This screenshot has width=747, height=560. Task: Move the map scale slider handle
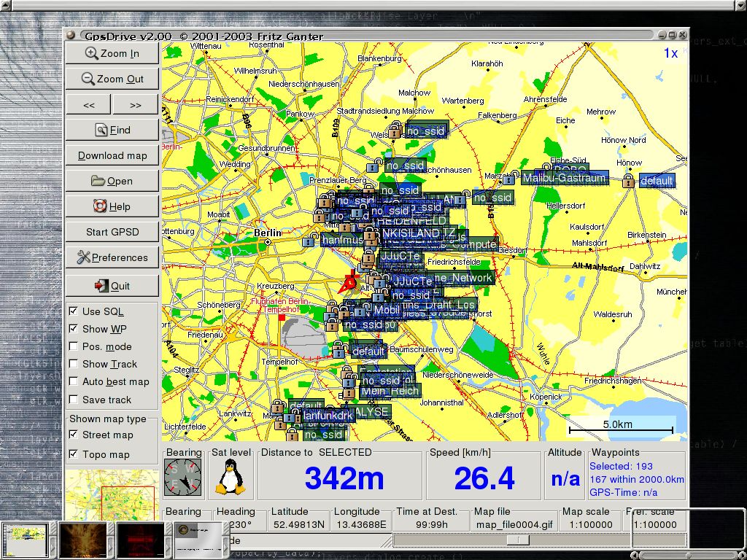pos(517,540)
